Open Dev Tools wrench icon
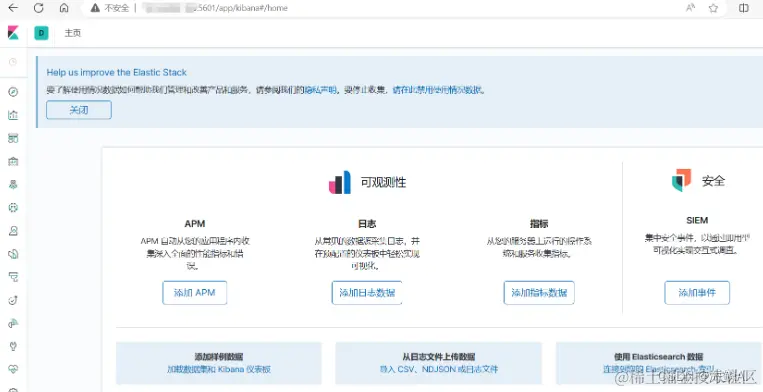763x392 pixels. tap(13, 346)
